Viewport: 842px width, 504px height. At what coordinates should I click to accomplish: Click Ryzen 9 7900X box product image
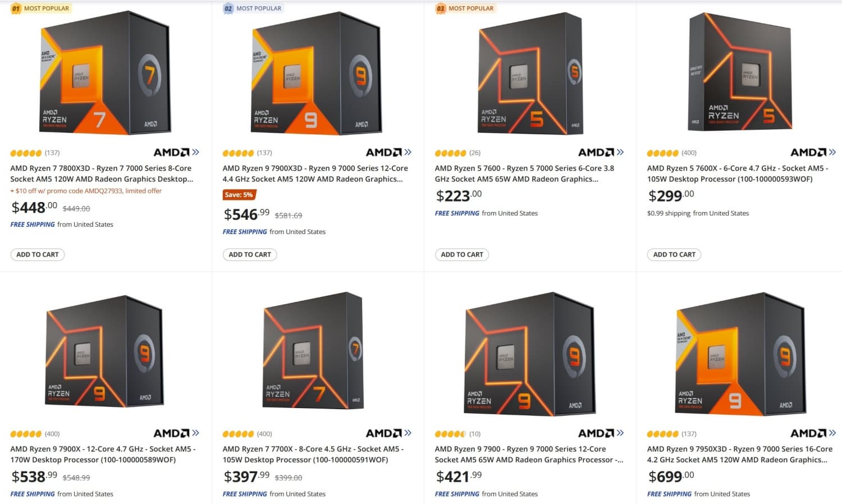pyautogui.click(x=104, y=351)
